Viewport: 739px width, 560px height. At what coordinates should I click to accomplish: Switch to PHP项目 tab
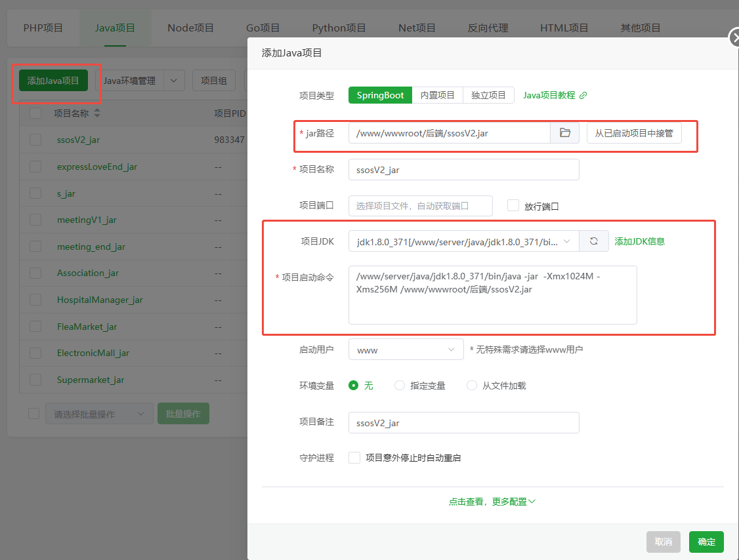pos(43,28)
